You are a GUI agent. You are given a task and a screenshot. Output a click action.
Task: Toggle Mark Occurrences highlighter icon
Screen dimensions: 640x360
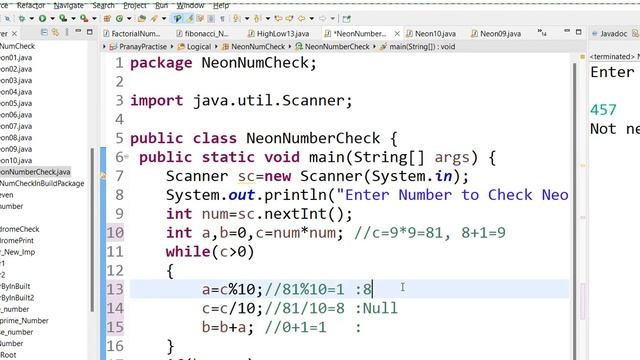[189, 18]
